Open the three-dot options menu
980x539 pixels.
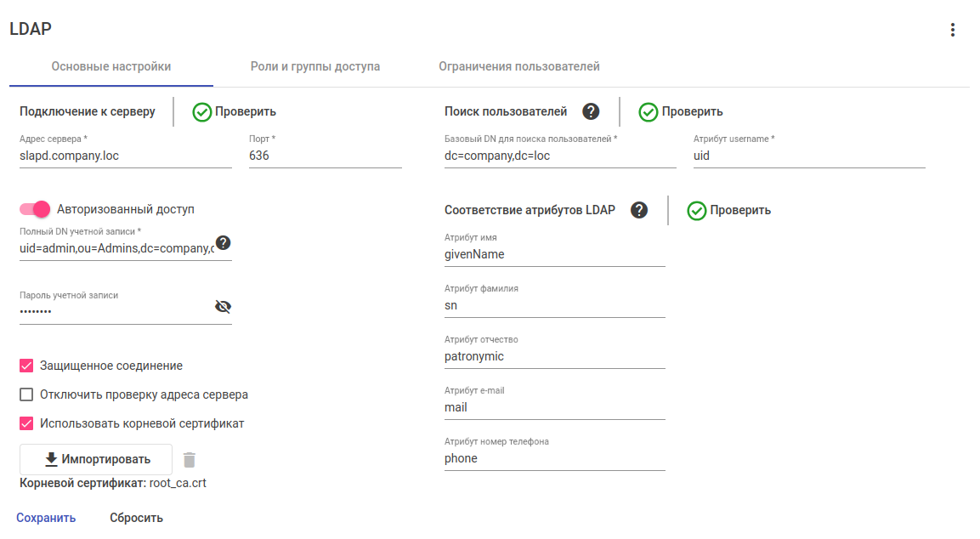(x=953, y=30)
